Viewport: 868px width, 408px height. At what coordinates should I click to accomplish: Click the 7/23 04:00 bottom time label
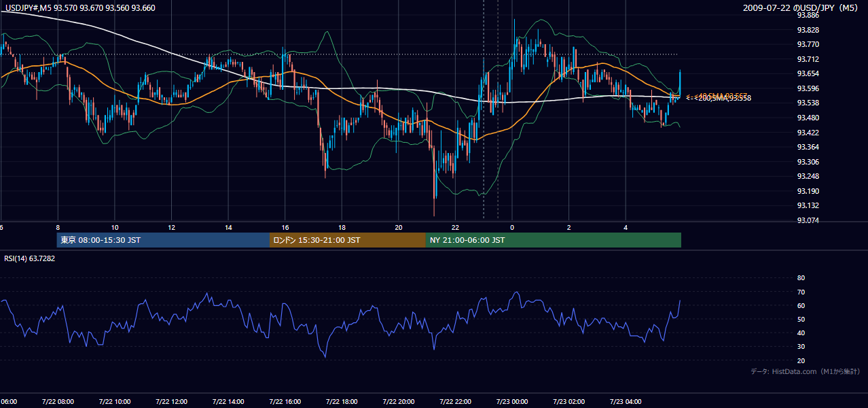[x=625, y=402]
